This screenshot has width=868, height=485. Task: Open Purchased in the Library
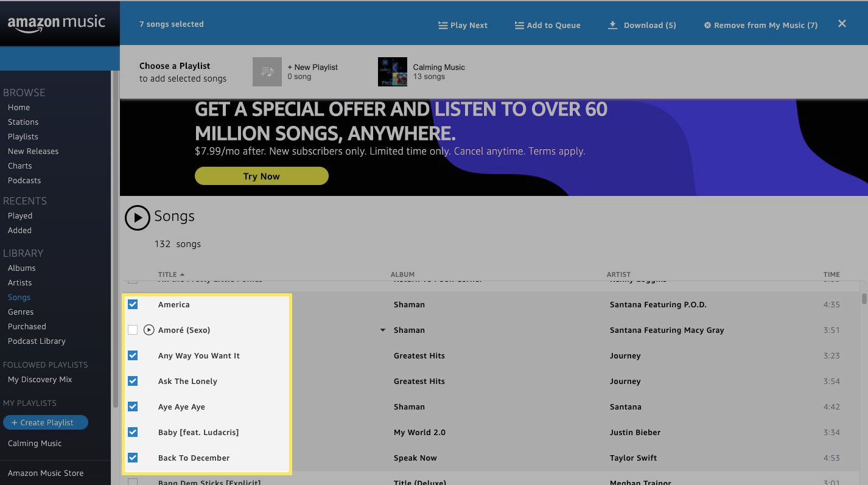pyautogui.click(x=27, y=326)
